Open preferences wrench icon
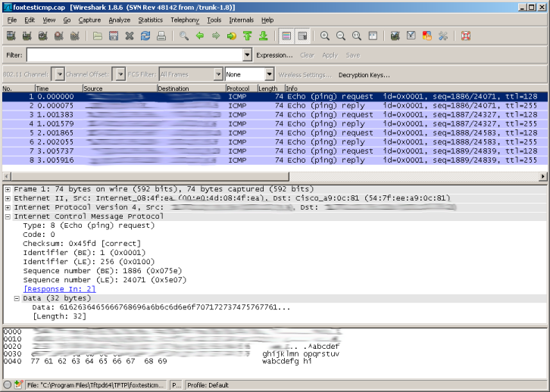The height and width of the screenshot is (392, 550). (443, 36)
